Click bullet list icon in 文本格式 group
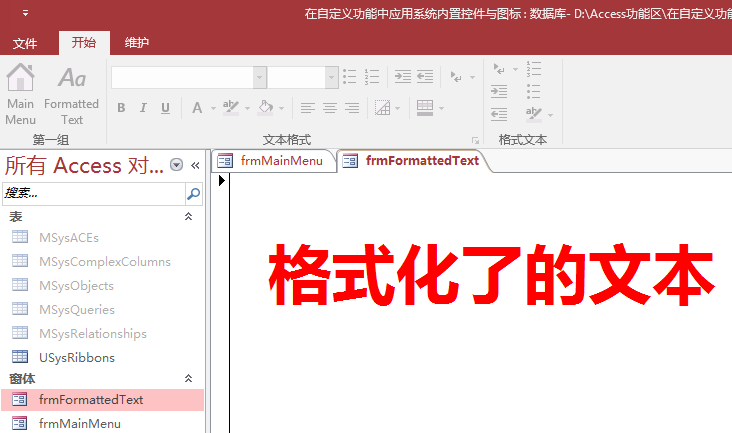The width and height of the screenshot is (732, 433). pyautogui.click(x=350, y=76)
